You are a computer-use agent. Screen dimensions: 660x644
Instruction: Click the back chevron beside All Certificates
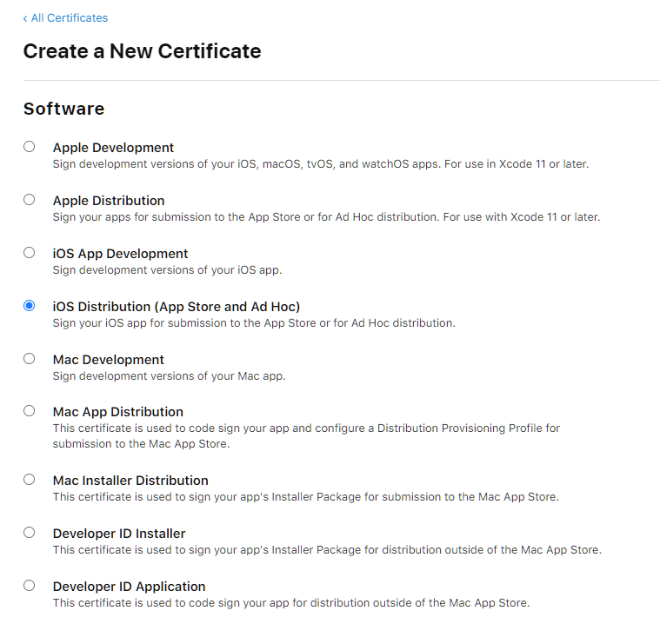(x=25, y=18)
